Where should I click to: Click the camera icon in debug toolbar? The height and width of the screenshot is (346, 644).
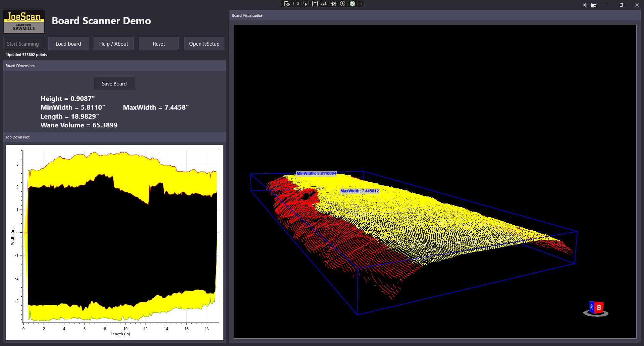click(296, 4)
